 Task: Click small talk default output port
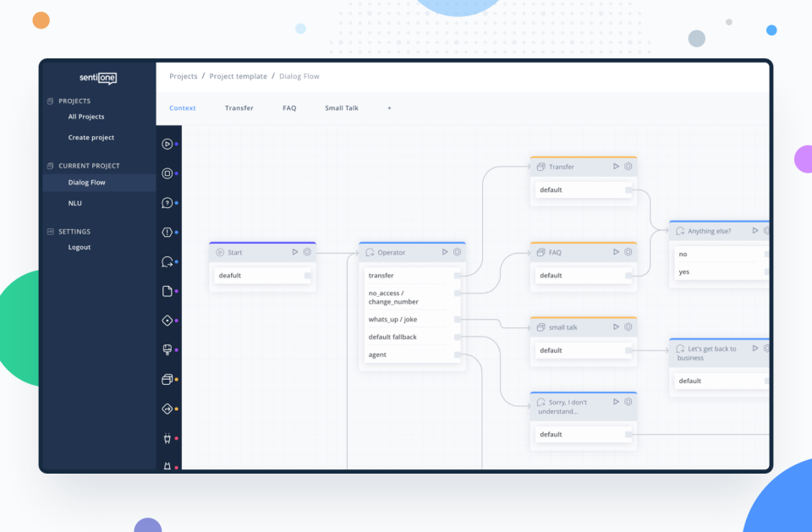pyautogui.click(x=628, y=351)
